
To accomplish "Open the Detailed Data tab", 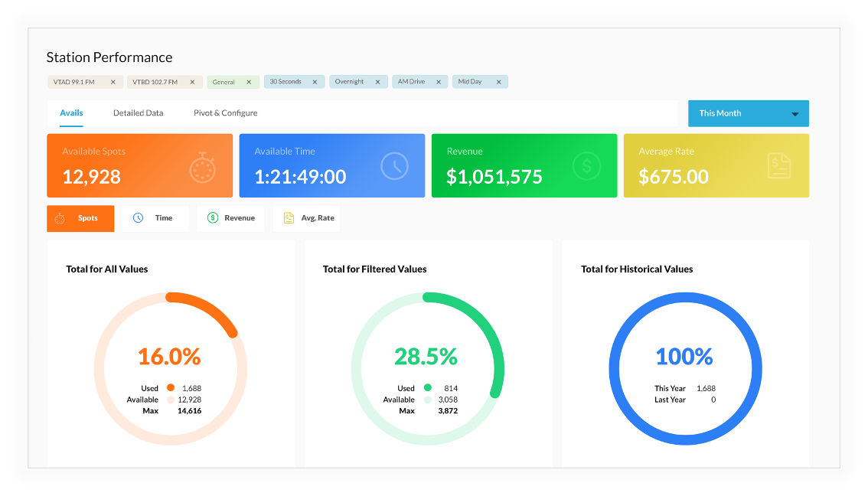I will point(139,113).
